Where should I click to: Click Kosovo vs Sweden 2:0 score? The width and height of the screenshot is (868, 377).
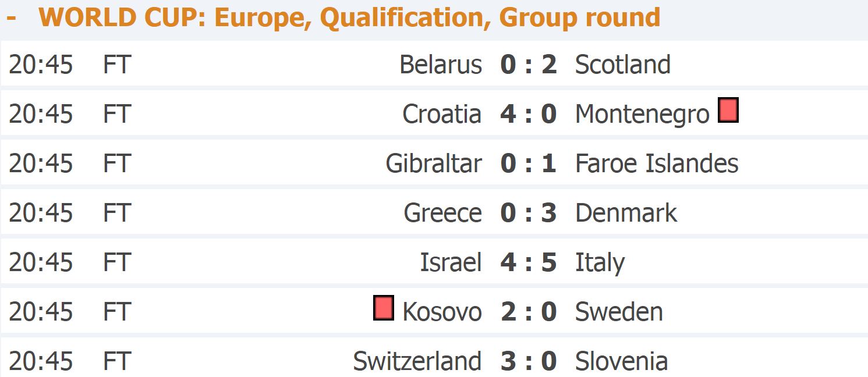point(528,312)
